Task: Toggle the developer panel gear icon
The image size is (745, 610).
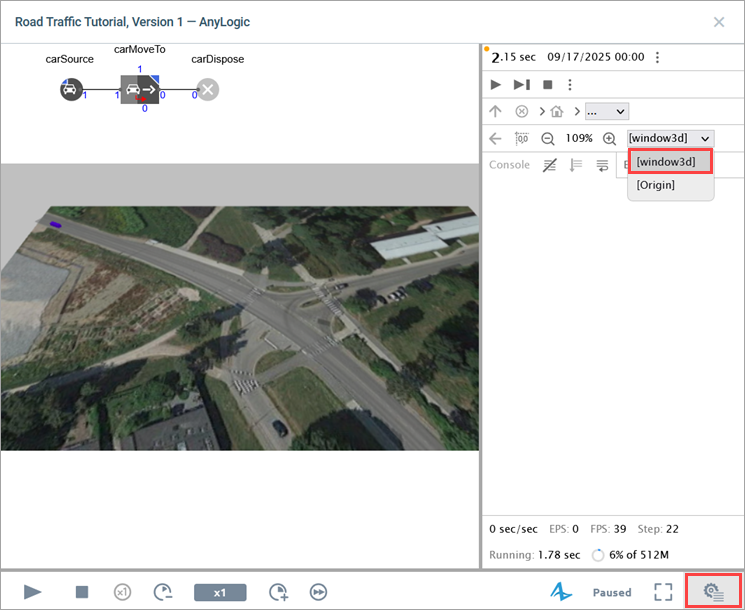Action: pos(713,592)
